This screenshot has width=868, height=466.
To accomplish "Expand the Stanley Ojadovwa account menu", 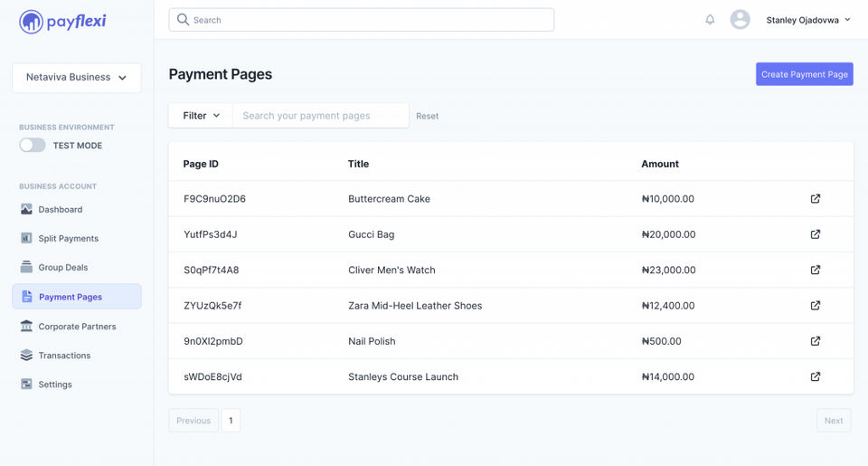I will tap(808, 20).
